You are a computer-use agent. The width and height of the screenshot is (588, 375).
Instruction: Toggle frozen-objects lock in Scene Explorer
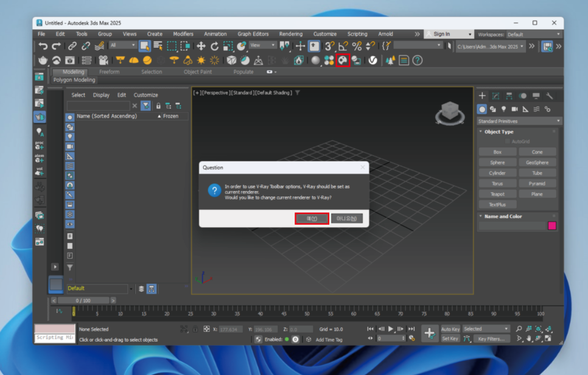pyautogui.click(x=158, y=106)
